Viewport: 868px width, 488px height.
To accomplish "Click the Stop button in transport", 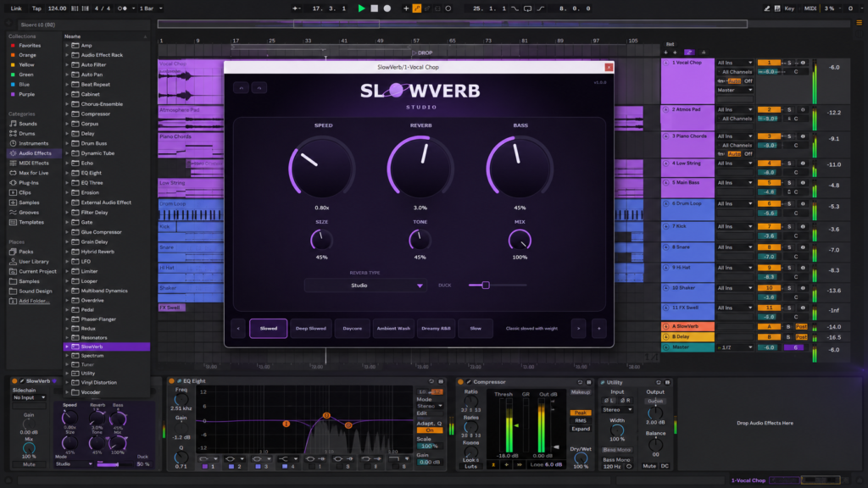I will 374,8.
